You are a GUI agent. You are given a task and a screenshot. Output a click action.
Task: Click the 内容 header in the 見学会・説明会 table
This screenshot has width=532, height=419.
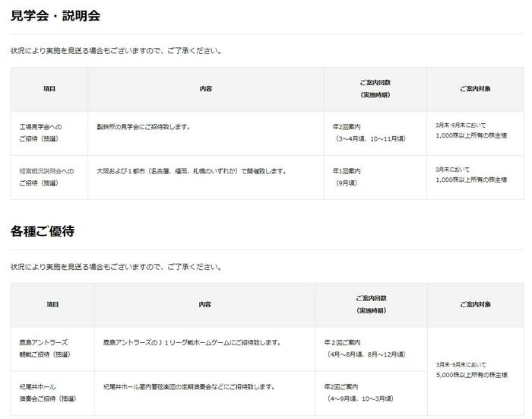[x=205, y=89]
